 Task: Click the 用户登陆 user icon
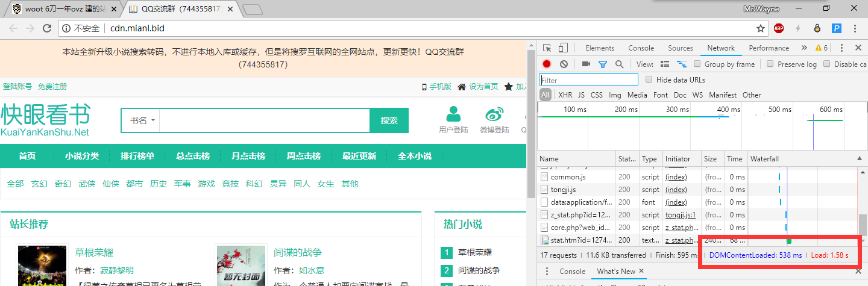pyautogui.click(x=453, y=113)
